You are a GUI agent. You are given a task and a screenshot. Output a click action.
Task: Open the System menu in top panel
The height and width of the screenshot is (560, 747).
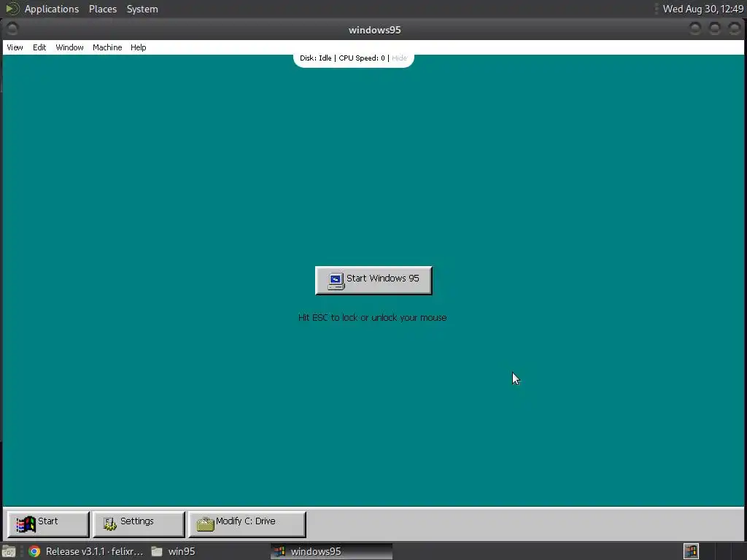tap(142, 9)
